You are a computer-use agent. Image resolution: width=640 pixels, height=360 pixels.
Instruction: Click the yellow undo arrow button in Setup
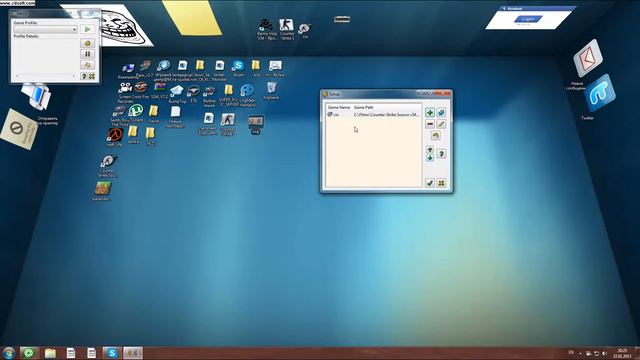[436, 136]
